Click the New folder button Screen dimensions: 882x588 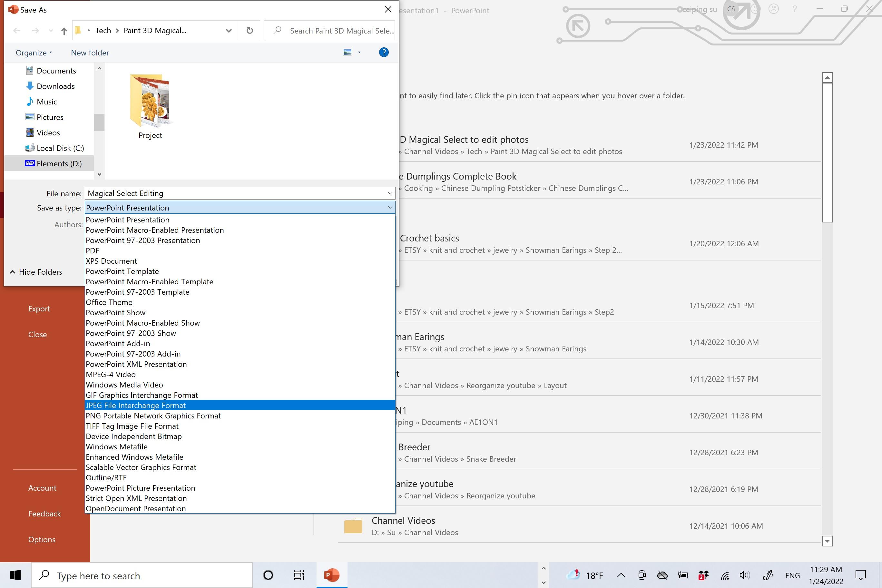[90, 53]
